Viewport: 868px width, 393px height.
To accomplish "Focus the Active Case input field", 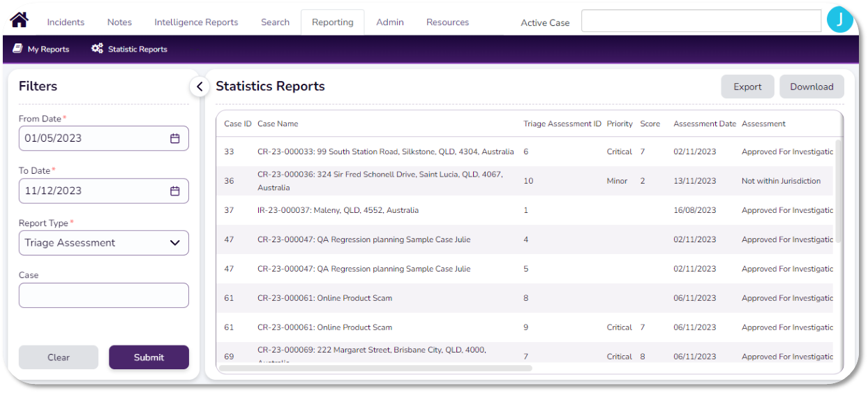I will pyautogui.click(x=701, y=21).
